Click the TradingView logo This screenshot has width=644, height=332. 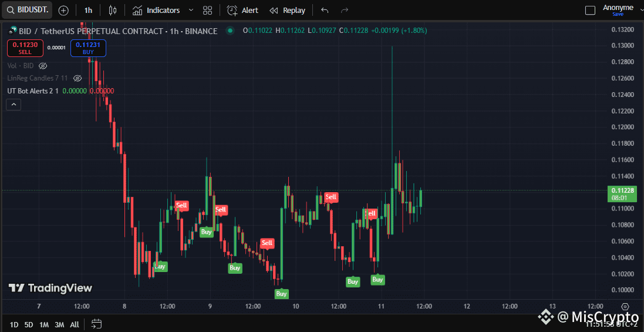point(50,288)
